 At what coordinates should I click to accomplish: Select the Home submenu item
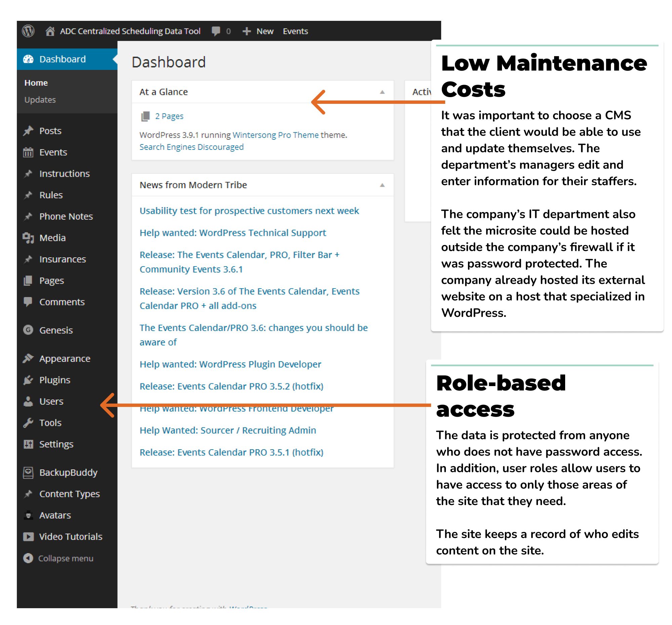(x=36, y=83)
